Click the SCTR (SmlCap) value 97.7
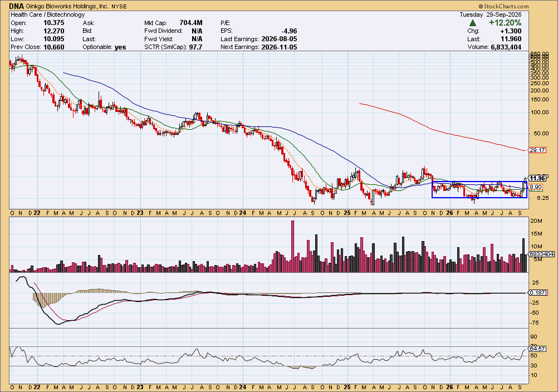 [x=195, y=47]
